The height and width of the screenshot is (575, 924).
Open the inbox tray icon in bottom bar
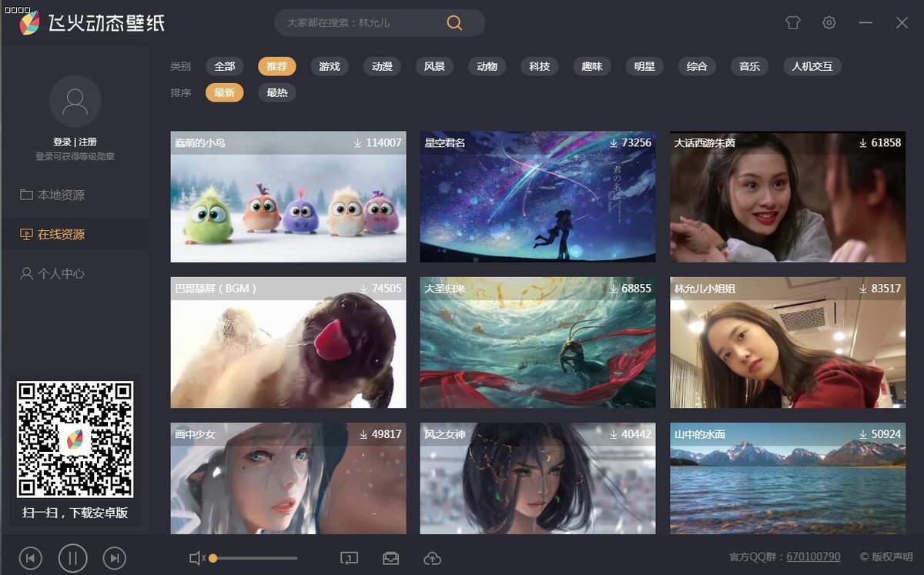click(x=390, y=558)
